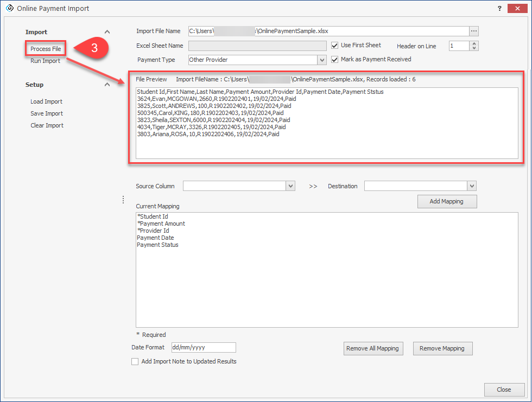Open the Payment Type dropdown
The image size is (532, 402).
[322, 60]
